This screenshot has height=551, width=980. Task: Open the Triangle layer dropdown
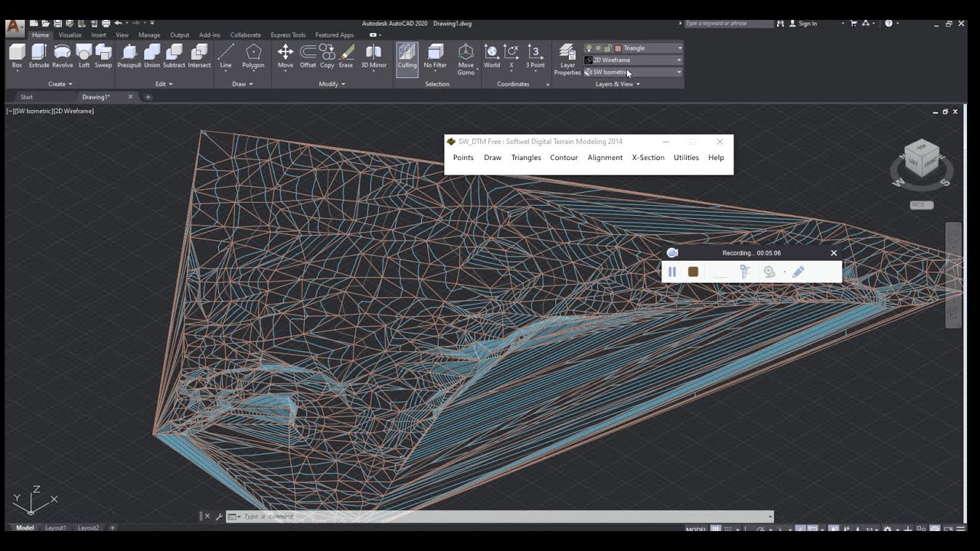pyautogui.click(x=679, y=48)
